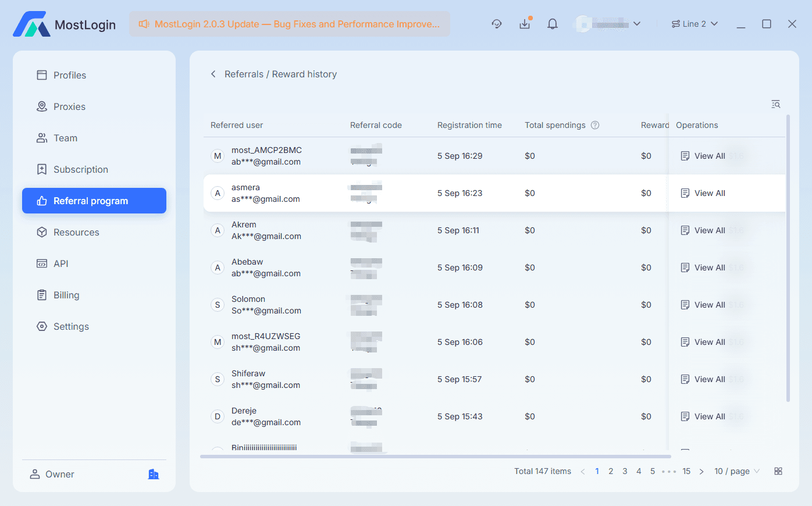Image resolution: width=812 pixels, height=506 pixels.
Task: View All for Shiferaw
Action: (x=703, y=379)
